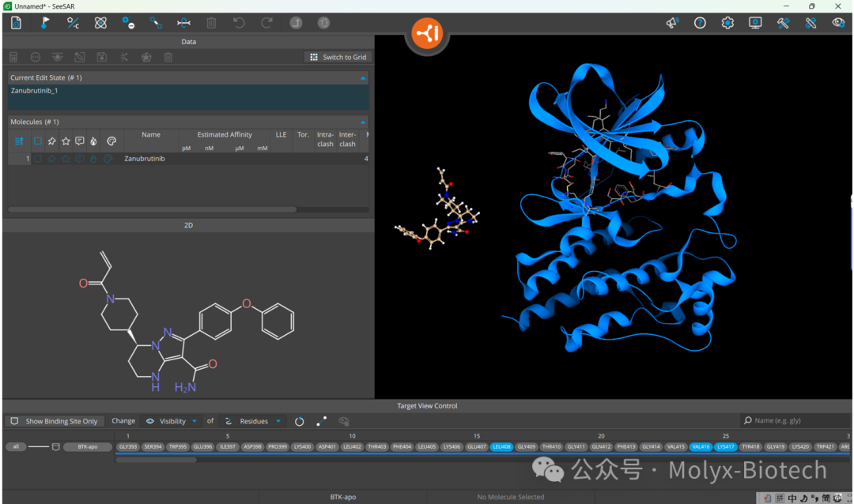Mark Zanubrutinib row as favorite star

[x=66, y=159]
